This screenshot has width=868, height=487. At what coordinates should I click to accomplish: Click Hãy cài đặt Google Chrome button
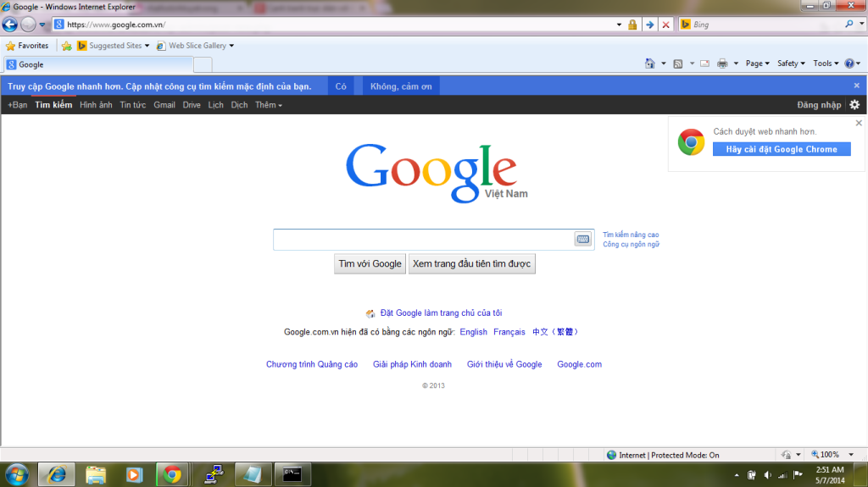point(782,149)
